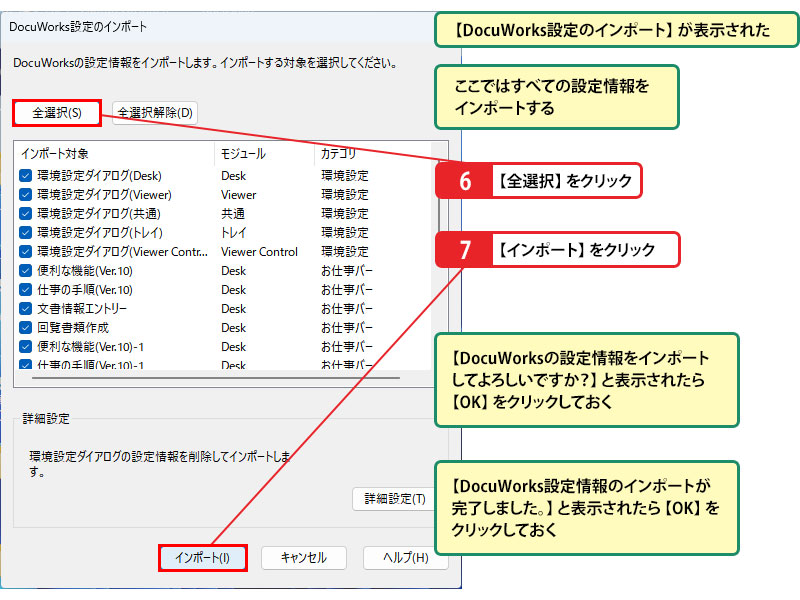Click トレイ module cell
Viewport: 800px width, 600px height.
234,233
